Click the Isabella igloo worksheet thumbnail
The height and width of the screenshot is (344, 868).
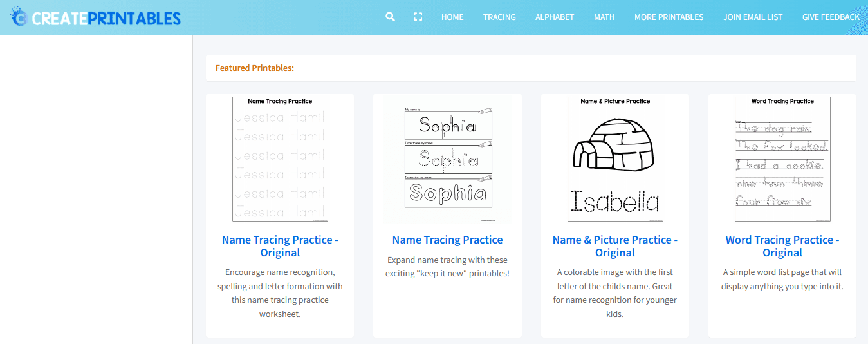tap(615, 159)
